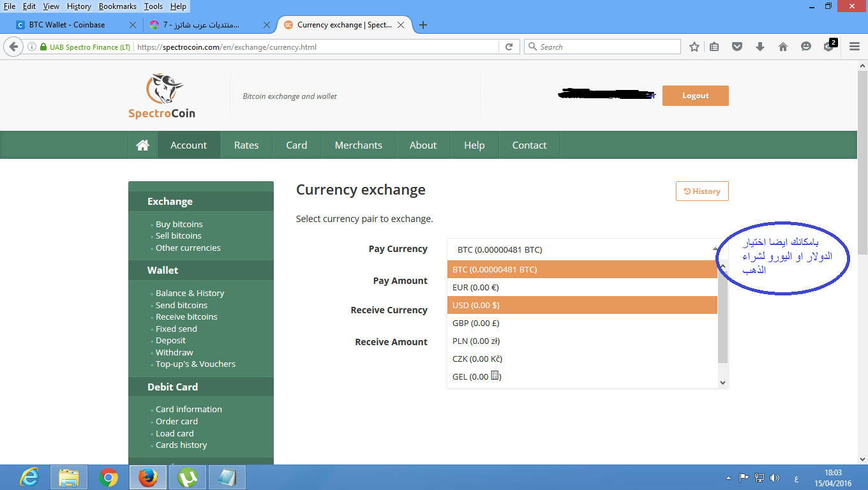Close the BTC Wallet - Coinbase tab

133,25
